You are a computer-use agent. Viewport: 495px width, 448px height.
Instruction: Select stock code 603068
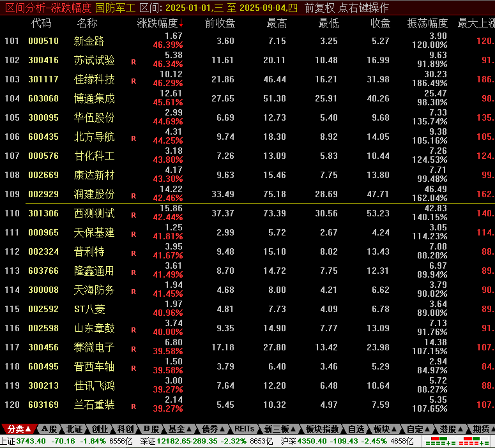pyautogui.click(x=43, y=98)
